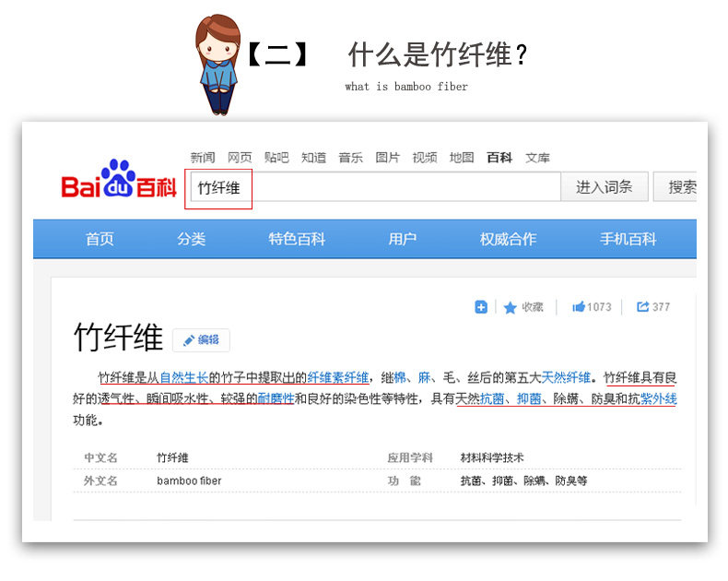Image resolution: width=728 pixels, height=581 pixels.
Task: Follow the 紫外线 hyperlink
Action: pyautogui.click(x=658, y=398)
